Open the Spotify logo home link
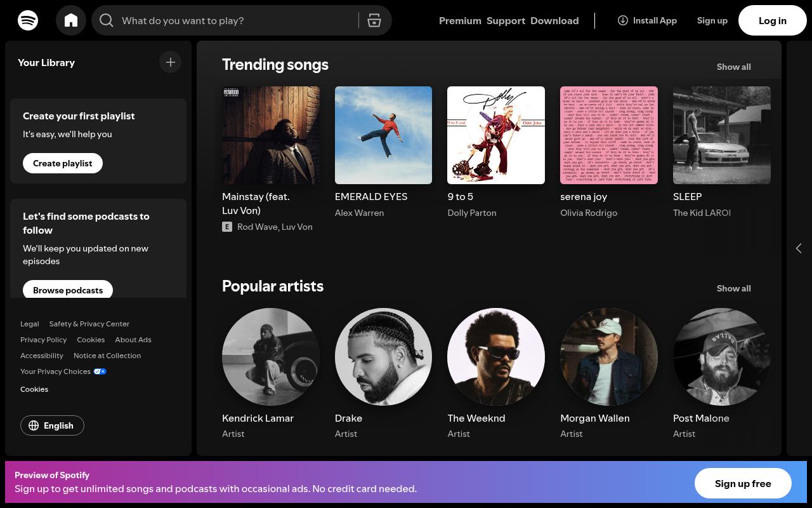Image resolution: width=812 pixels, height=508 pixels. click(x=28, y=20)
